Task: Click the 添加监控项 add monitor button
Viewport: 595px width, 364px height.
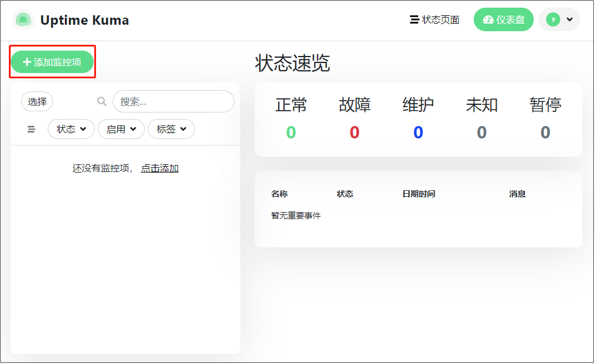Action: pos(52,62)
